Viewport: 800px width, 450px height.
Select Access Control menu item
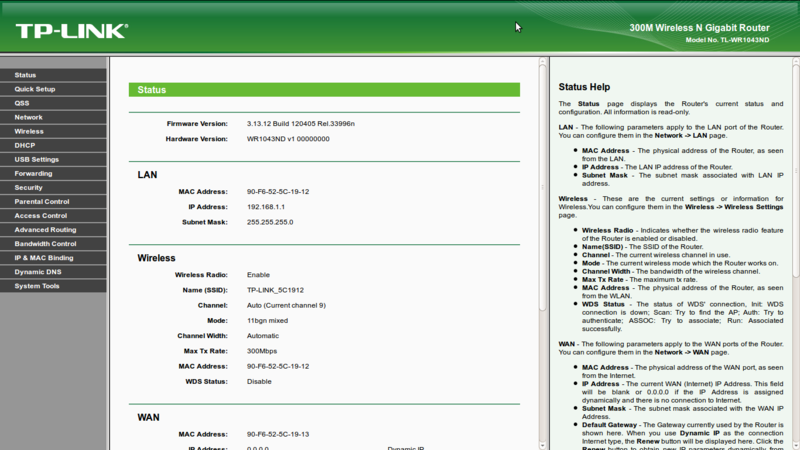click(53, 216)
